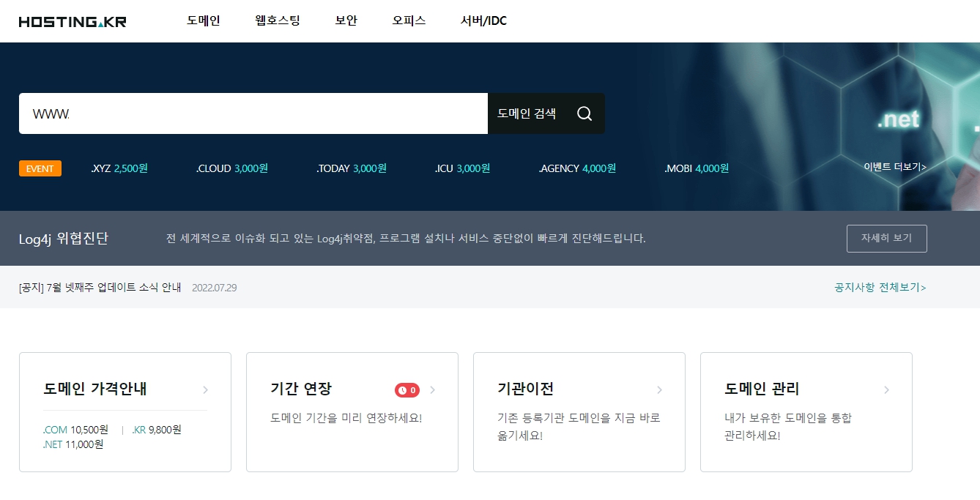Open the 도메인 menu
The width and height of the screenshot is (980, 500).
click(203, 20)
